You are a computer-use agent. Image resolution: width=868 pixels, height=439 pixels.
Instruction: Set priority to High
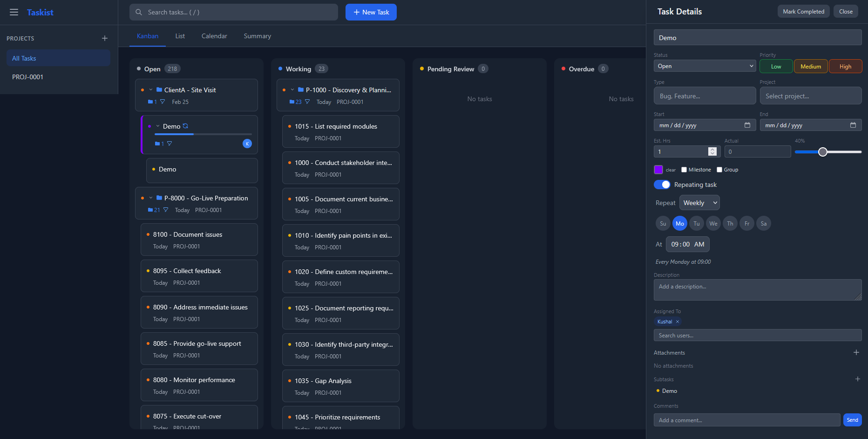(846, 67)
